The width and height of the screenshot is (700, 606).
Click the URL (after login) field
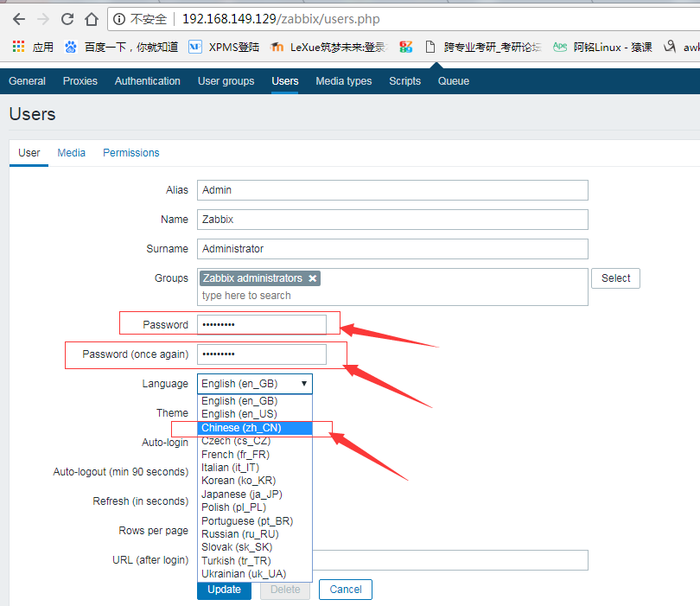(x=450, y=560)
